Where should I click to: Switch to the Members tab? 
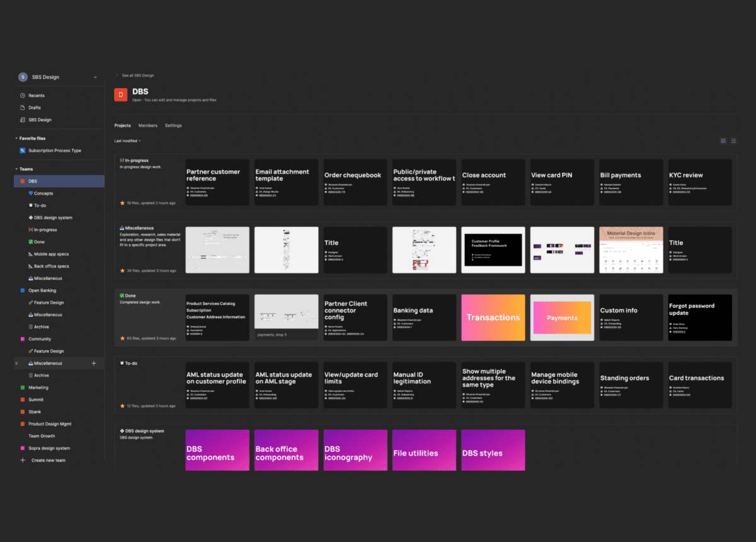(x=148, y=125)
